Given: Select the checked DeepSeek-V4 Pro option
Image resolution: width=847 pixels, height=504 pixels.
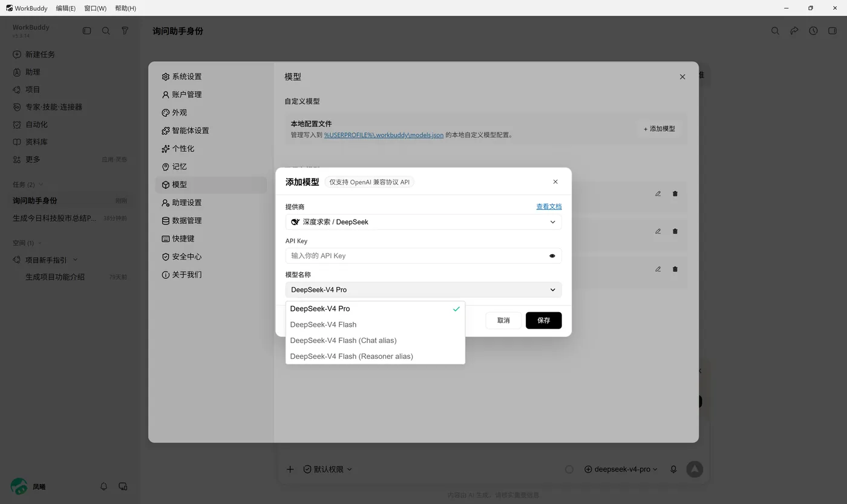Looking at the screenshot, I should coord(375,309).
